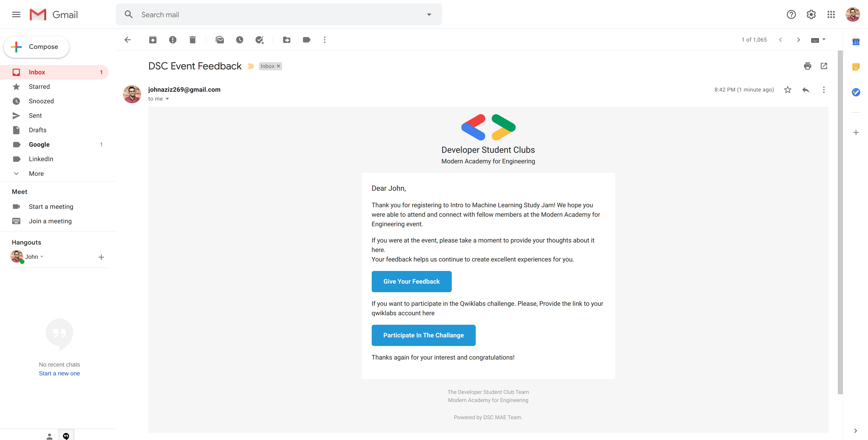Viewport: 868px width, 440px height.
Task: Open message More options menu
Action: pos(824,90)
